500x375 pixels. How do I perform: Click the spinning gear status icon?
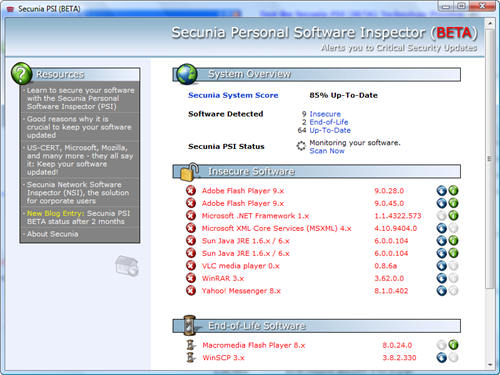click(301, 146)
